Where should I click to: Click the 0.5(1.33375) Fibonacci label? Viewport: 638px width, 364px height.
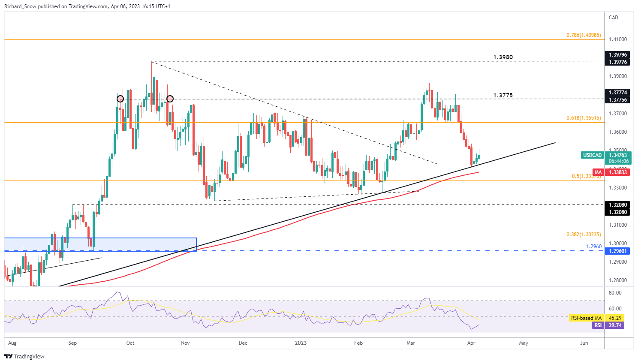pos(586,176)
